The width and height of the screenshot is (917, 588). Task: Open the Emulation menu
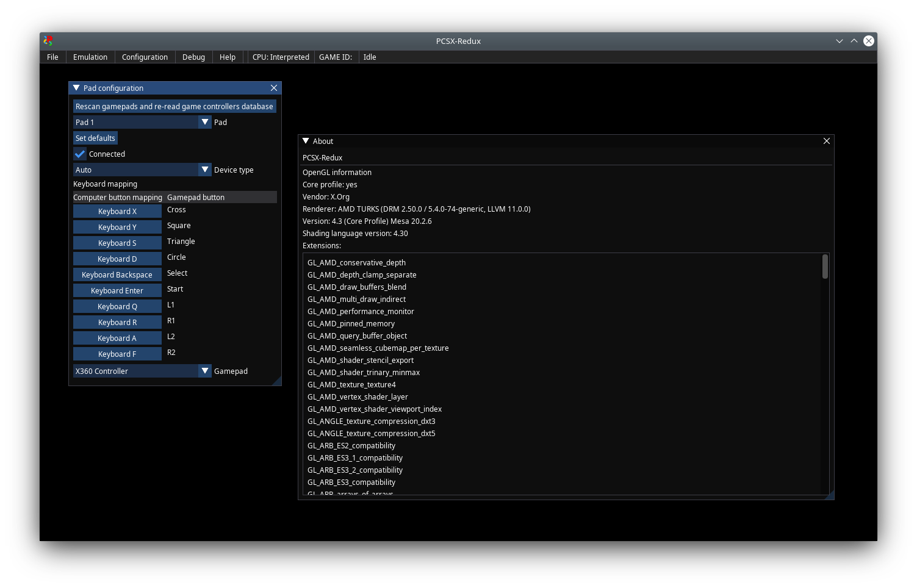(x=90, y=57)
